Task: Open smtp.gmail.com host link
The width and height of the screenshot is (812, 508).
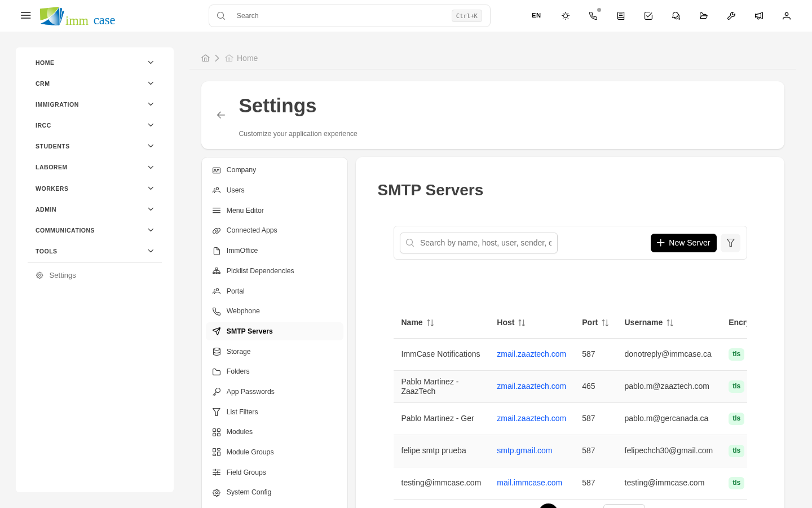Action: pos(524,450)
